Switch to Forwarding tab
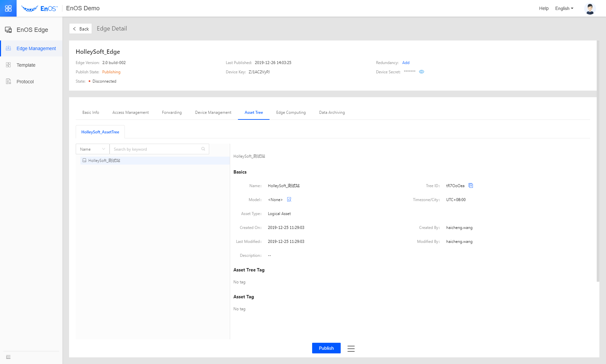Screen dimensions: 606x364 coord(172,112)
